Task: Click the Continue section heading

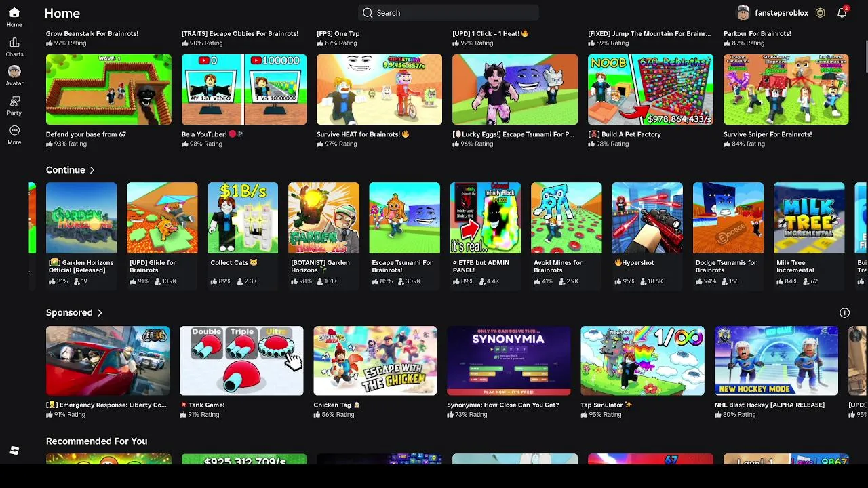Action: (66, 170)
